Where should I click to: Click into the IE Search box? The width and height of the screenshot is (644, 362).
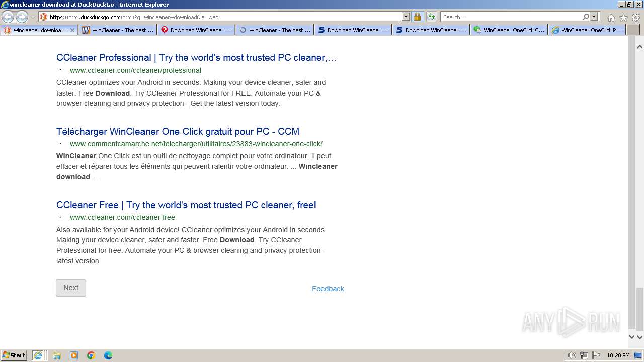511,17
